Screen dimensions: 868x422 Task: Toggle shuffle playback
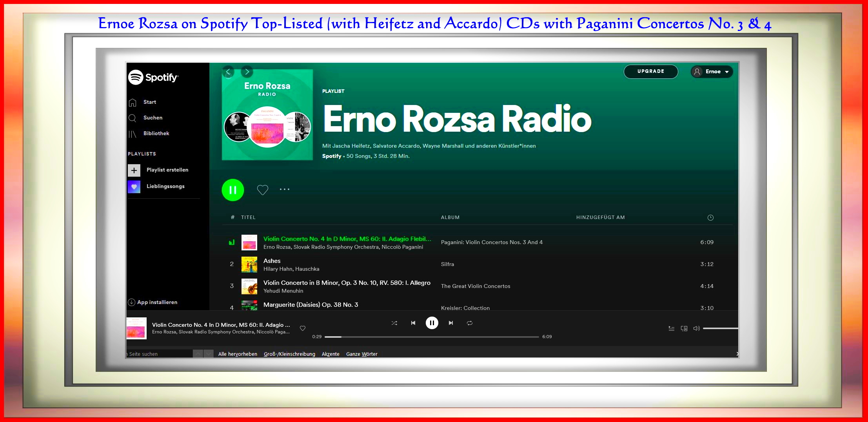pos(394,323)
